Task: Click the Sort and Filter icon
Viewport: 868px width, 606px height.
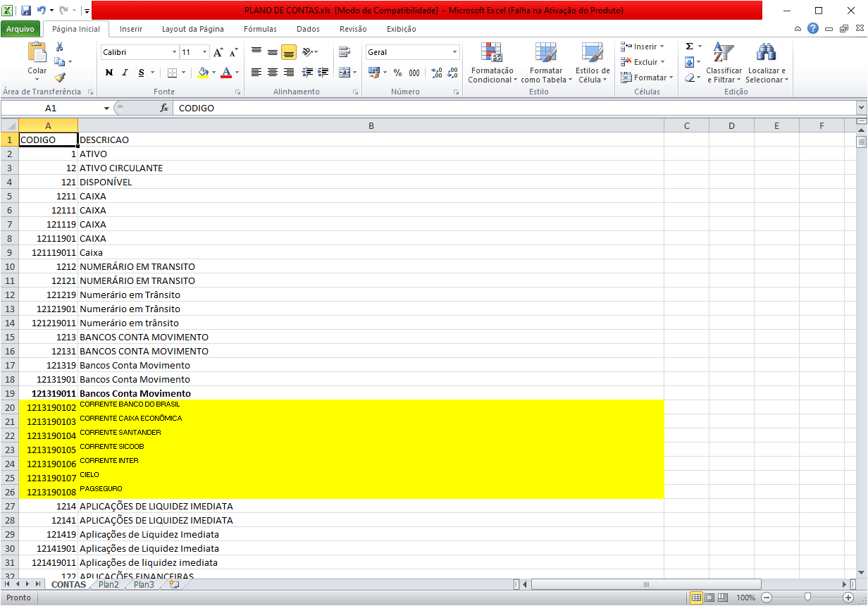Action: tap(723, 54)
